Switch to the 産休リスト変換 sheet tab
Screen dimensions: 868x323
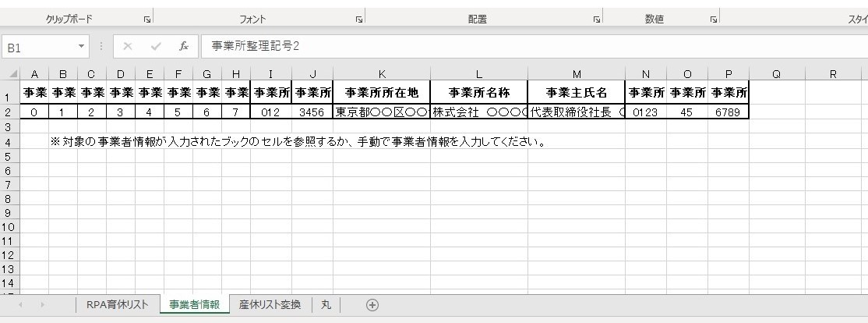270,304
